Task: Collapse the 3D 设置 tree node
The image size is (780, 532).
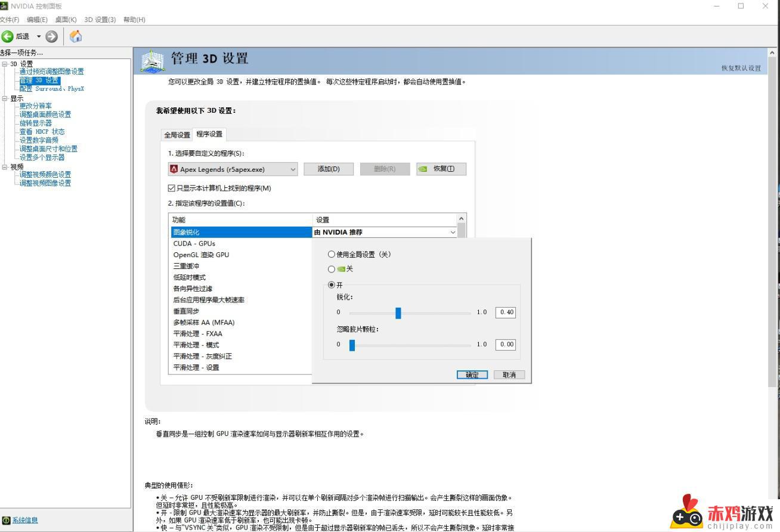Action: pyautogui.click(x=5, y=64)
